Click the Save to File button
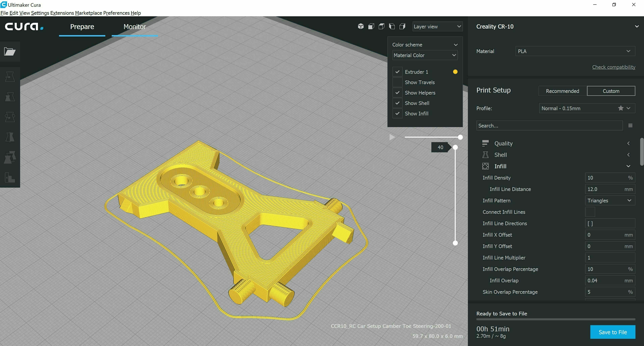 click(x=612, y=332)
